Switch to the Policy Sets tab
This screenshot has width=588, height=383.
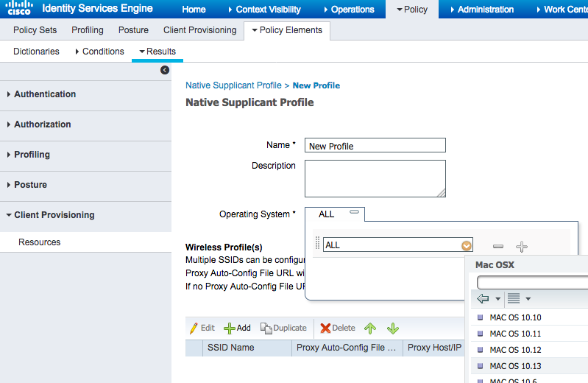click(x=35, y=30)
